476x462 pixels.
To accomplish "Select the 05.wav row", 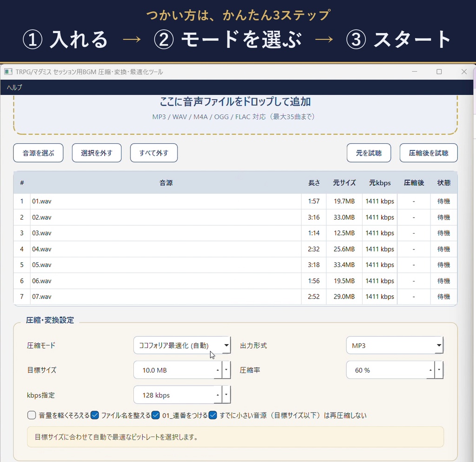I will [235, 265].
